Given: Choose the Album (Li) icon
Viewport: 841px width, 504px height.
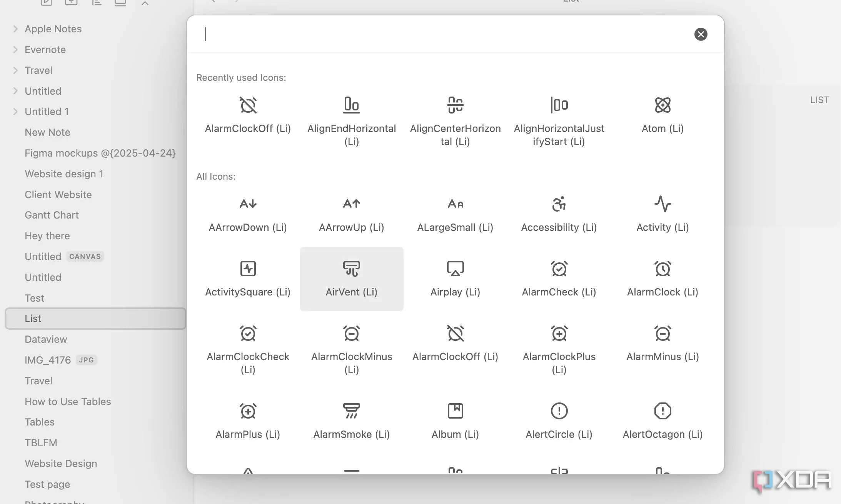Looking at the screenshot, I should point(455,421).
